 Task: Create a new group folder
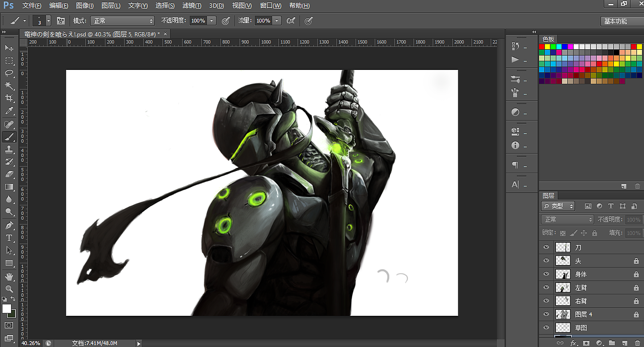611,343
